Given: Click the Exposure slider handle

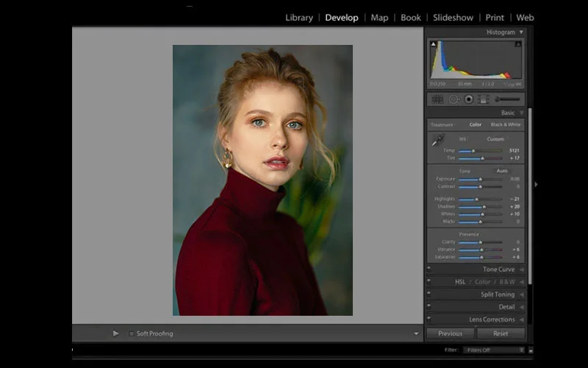Looking at the screenshot, I should click(x=481, y=180).
